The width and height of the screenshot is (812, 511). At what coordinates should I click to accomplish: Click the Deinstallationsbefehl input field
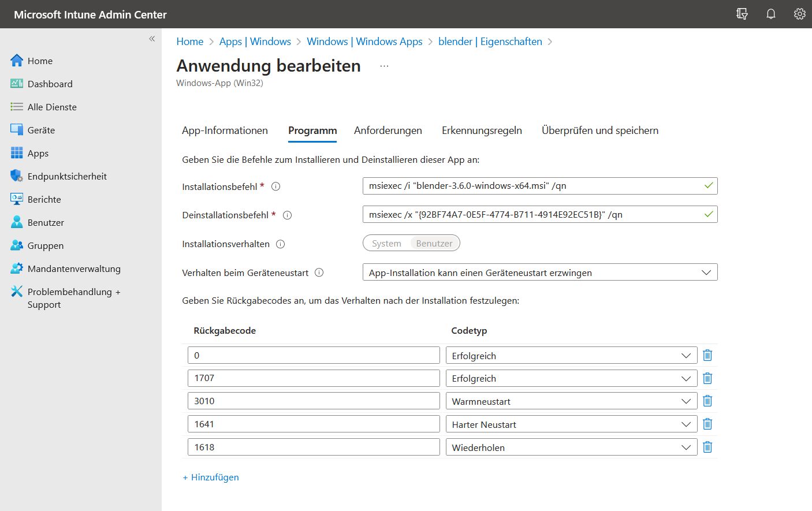pyautogui.click(x=540, y=215)
